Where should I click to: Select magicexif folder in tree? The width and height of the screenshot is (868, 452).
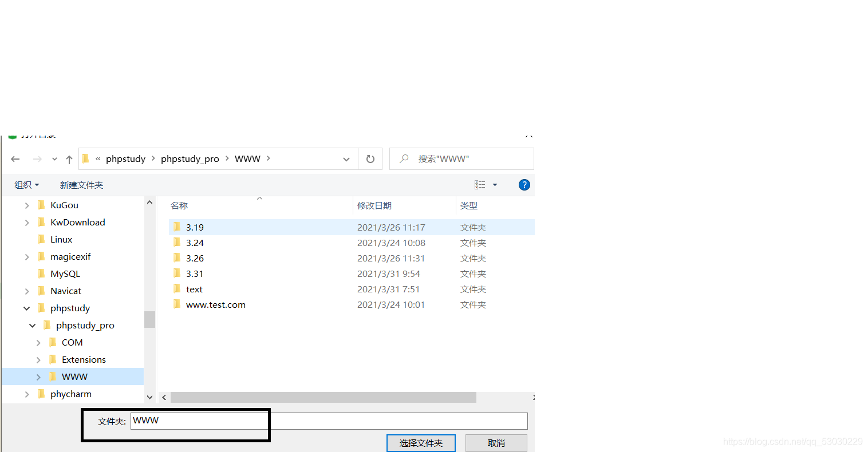70,256
